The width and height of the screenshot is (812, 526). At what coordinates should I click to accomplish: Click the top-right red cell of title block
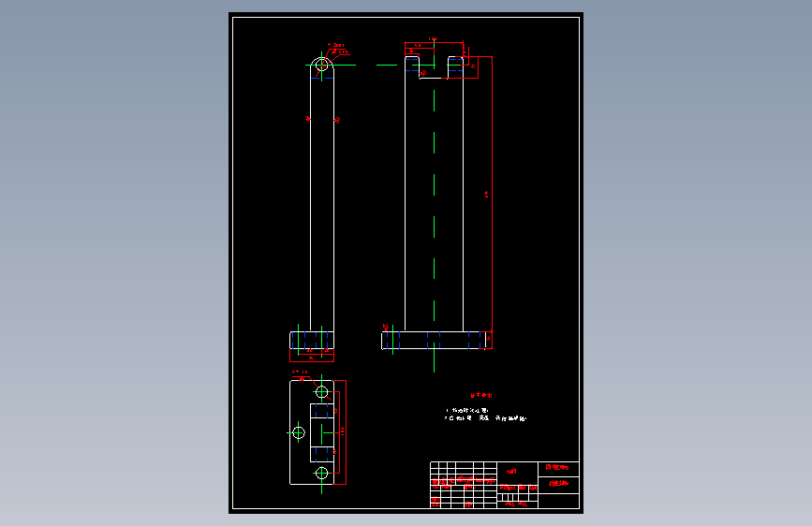click(559, 469)
